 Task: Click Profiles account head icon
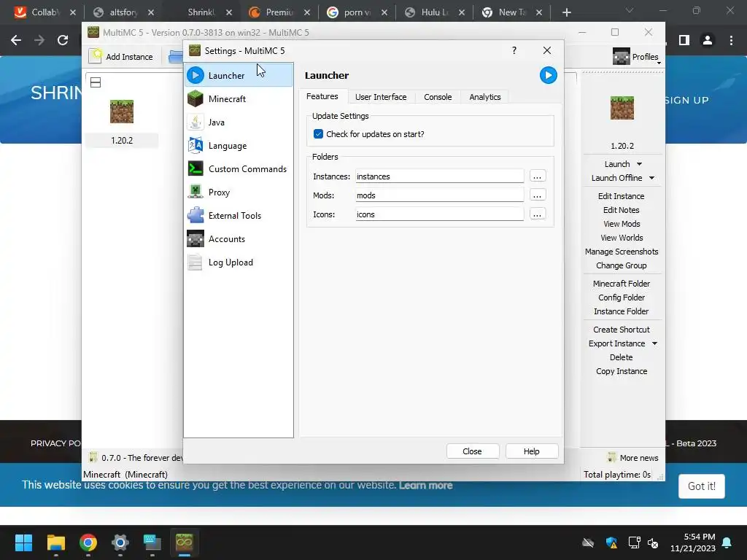coord(622,57)
